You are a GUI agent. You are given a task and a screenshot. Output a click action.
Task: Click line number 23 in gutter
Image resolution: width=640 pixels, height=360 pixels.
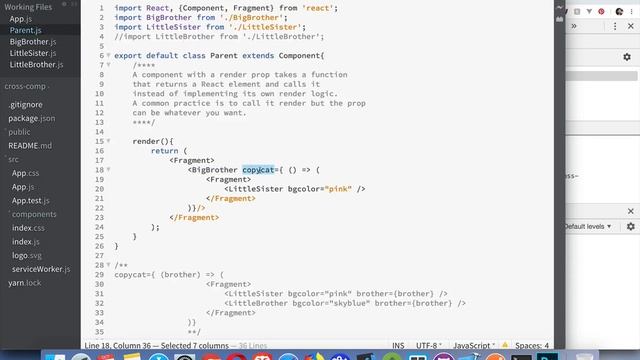click(x=100, y=218)
